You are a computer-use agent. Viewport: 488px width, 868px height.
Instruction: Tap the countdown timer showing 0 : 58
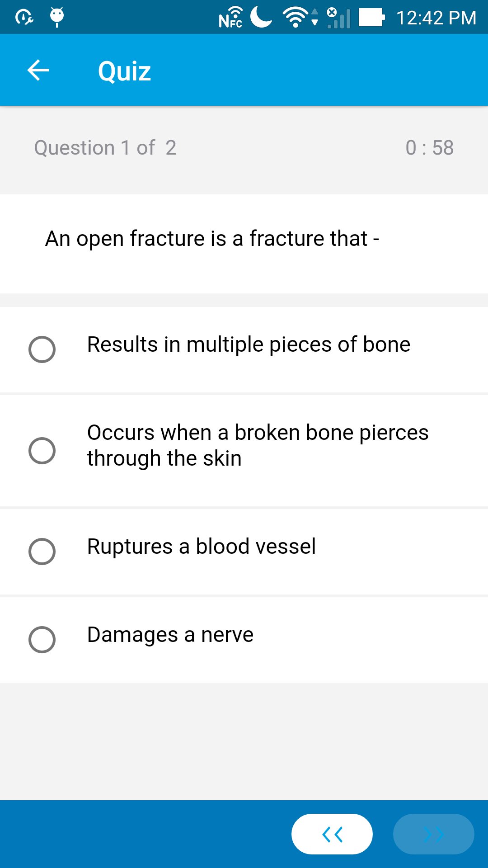[429, 148]
